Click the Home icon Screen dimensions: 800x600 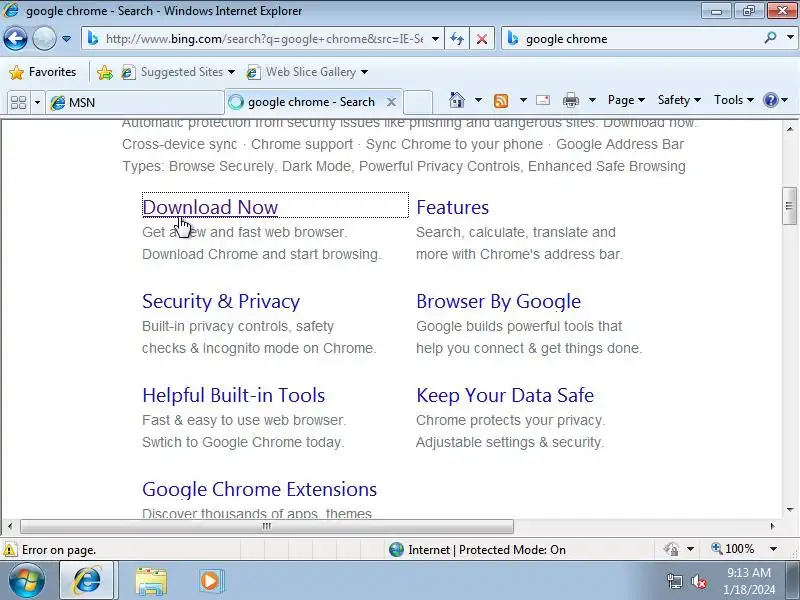coord(457,100)
